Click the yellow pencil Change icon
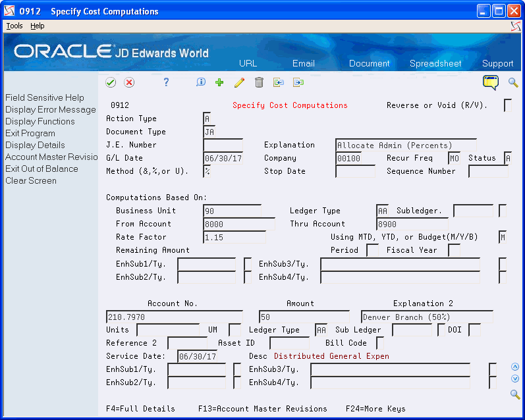 [x=239, y=82]
